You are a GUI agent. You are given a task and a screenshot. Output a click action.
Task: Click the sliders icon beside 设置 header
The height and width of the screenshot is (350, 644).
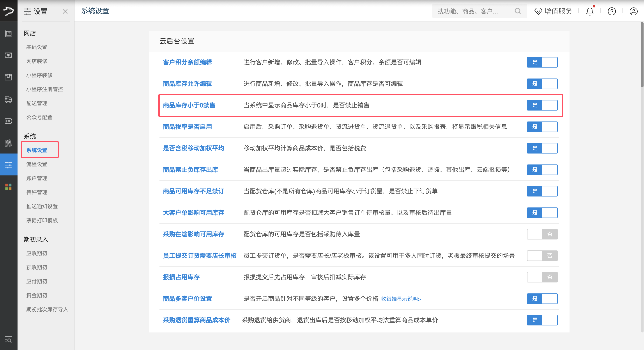27,11
